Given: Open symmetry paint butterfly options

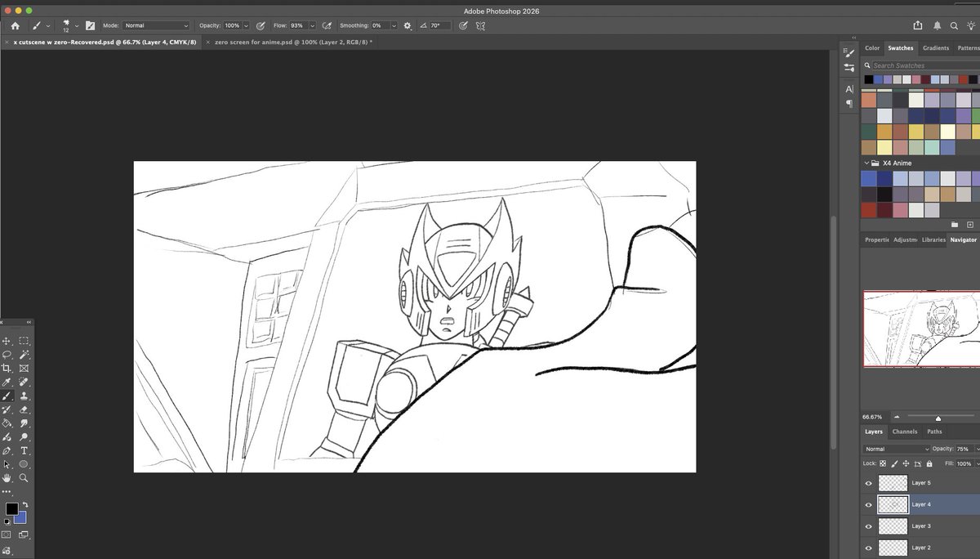Looking at the screenshot, I should (481, 25).
